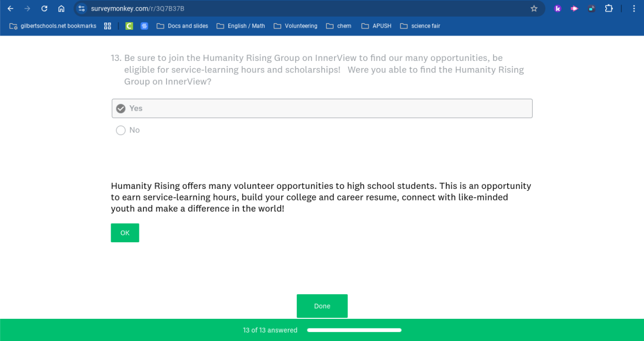Reload the SurveyMonkey page

click(x=44, y=9)
